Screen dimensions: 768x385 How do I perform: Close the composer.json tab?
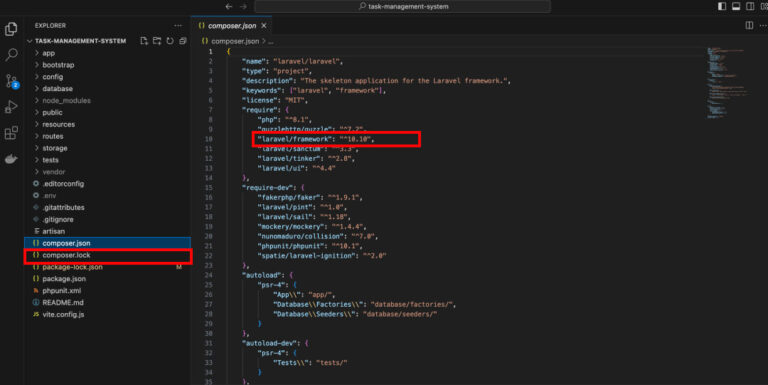264,25
